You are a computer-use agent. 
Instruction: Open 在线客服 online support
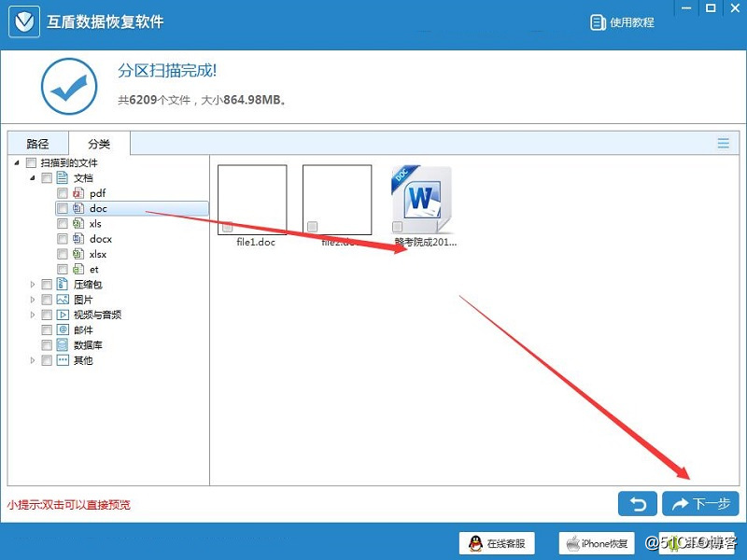(x=497, y=543)
